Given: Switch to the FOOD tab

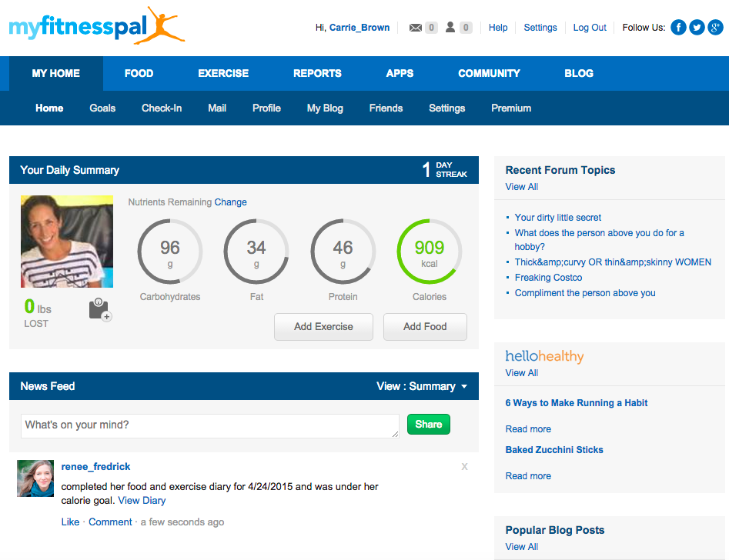Looking at the screenshot, I should 139,73.
